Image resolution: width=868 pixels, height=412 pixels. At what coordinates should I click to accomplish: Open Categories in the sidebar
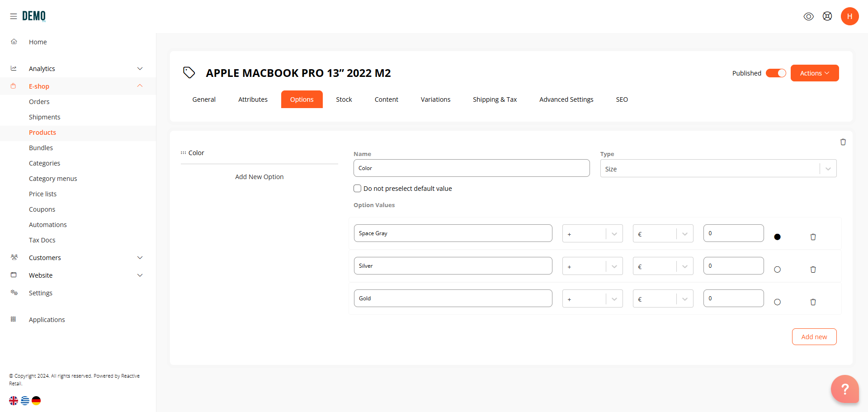click(44, 163)
